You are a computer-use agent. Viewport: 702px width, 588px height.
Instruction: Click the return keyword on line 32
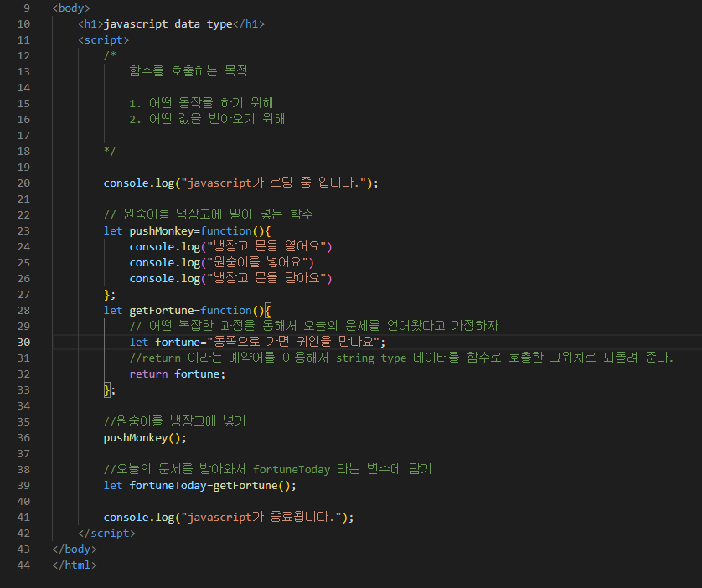(x=148, y=374)
